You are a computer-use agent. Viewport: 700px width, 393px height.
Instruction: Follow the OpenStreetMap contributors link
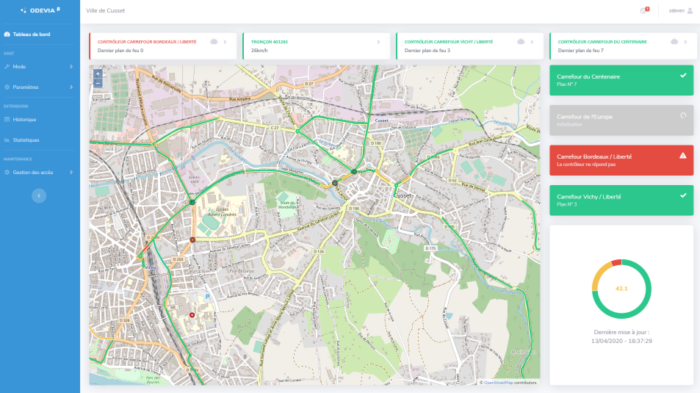click(x=498, y=382)
